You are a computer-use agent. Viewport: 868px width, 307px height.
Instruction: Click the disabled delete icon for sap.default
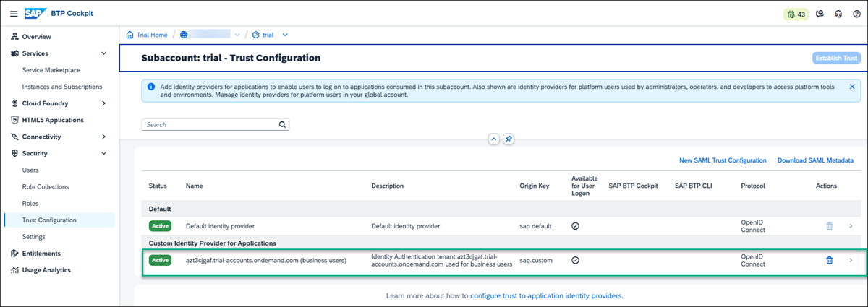(x=830, y=225)
